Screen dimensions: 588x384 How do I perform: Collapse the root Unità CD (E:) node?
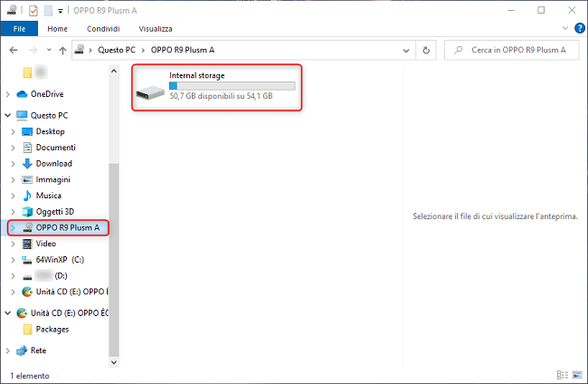pyautogui.click(x=7, y=313)
